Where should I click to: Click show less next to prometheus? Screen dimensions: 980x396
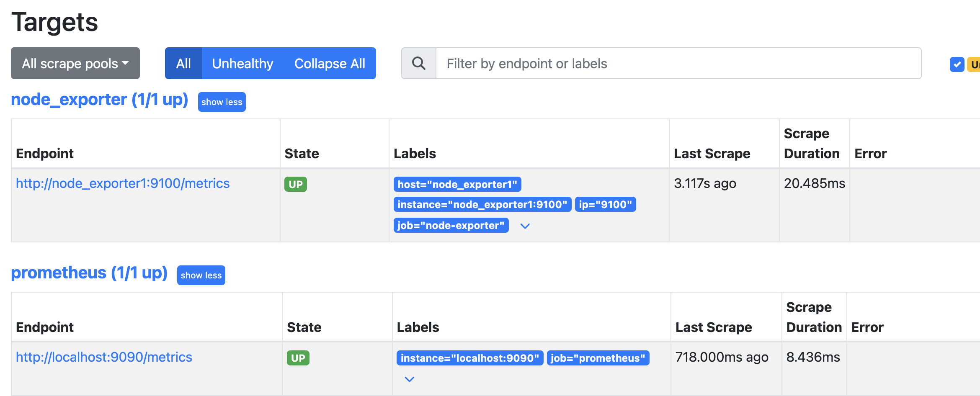(201, 275)
